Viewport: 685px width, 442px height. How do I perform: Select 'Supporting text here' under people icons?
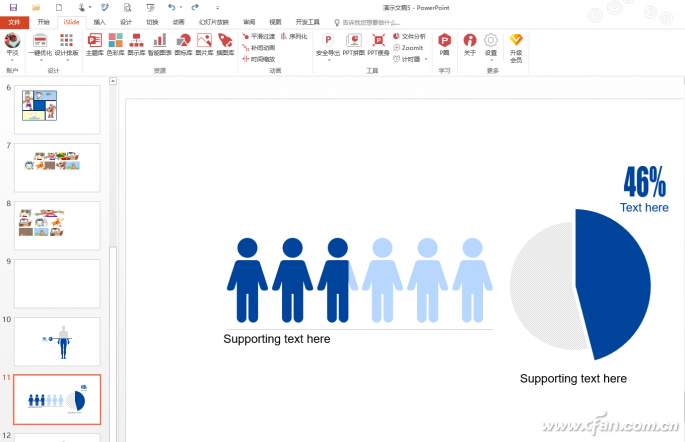pyautogui.click(x=277, y=339)
